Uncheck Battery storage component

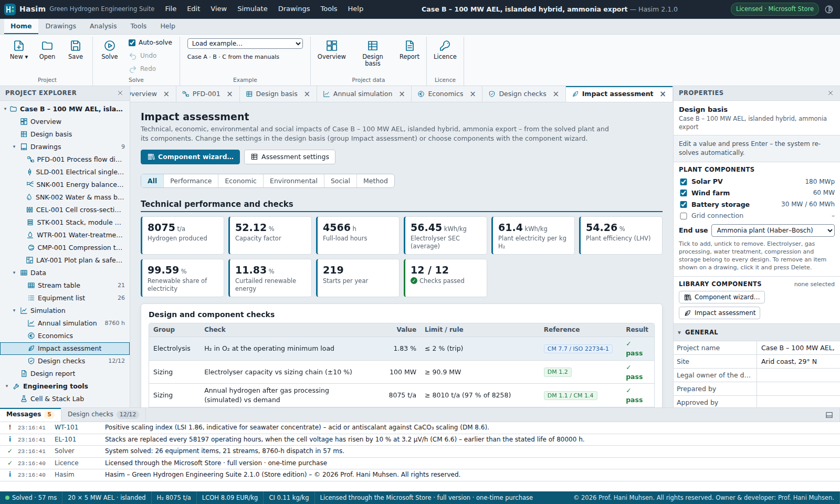[x=684, y=205]
